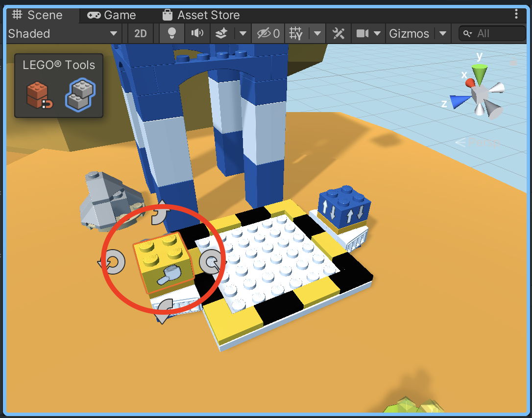
Task: Toggle scene lighting with the lightbulb icon
Action: 172,34
